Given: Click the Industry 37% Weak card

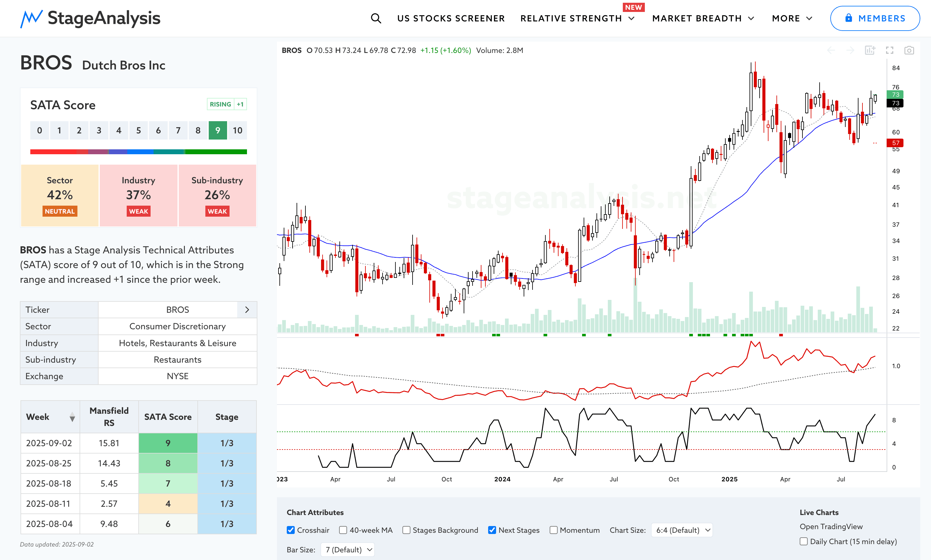Looking at the screenshot, I should [139, 196].
